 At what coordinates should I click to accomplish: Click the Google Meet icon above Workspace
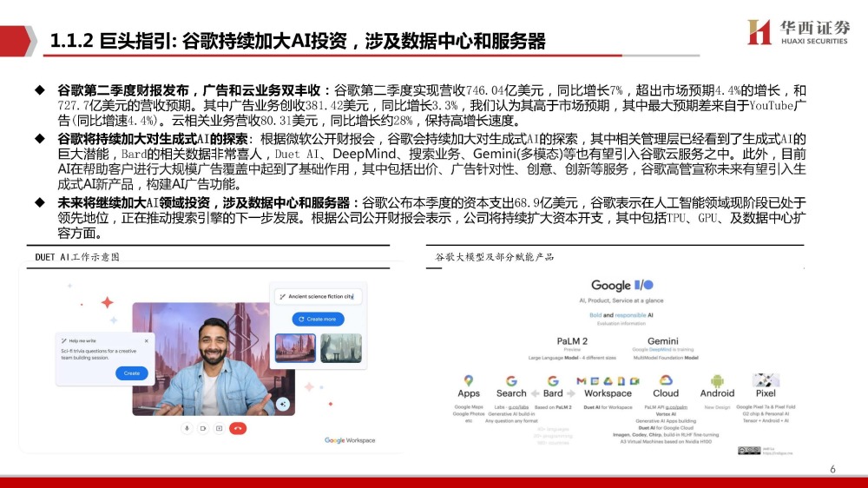coord(635,381)
